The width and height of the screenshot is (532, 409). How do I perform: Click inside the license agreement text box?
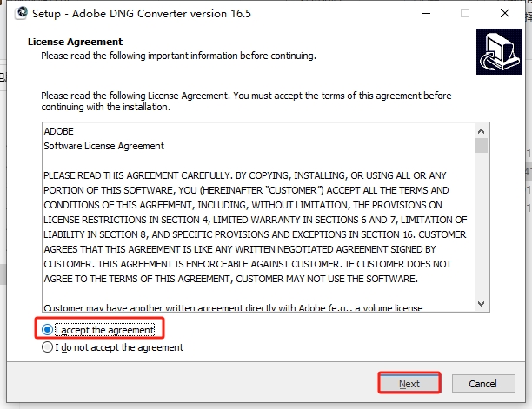[258, 217]
